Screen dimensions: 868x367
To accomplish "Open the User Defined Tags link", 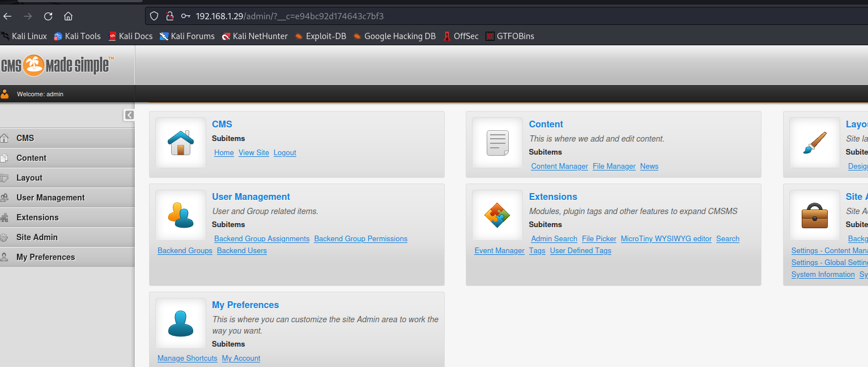I will pyautogui.click(x=581, y=251).
